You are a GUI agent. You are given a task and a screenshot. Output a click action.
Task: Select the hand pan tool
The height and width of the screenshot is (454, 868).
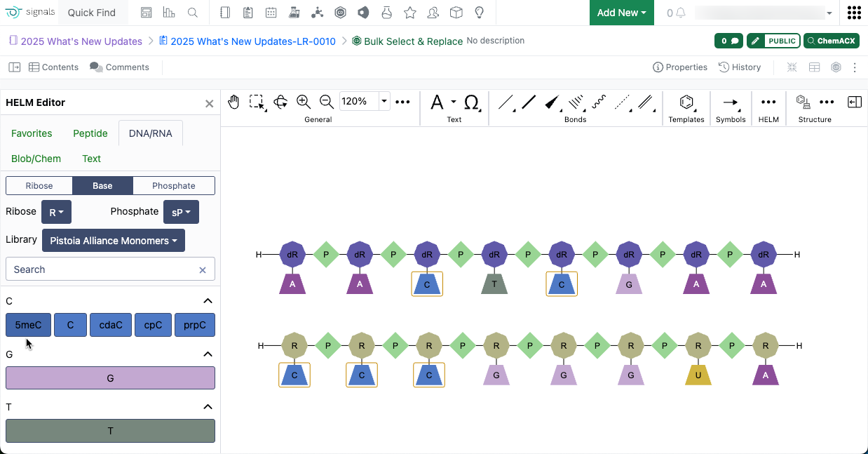pyautogui.click(x=233, y=102)
